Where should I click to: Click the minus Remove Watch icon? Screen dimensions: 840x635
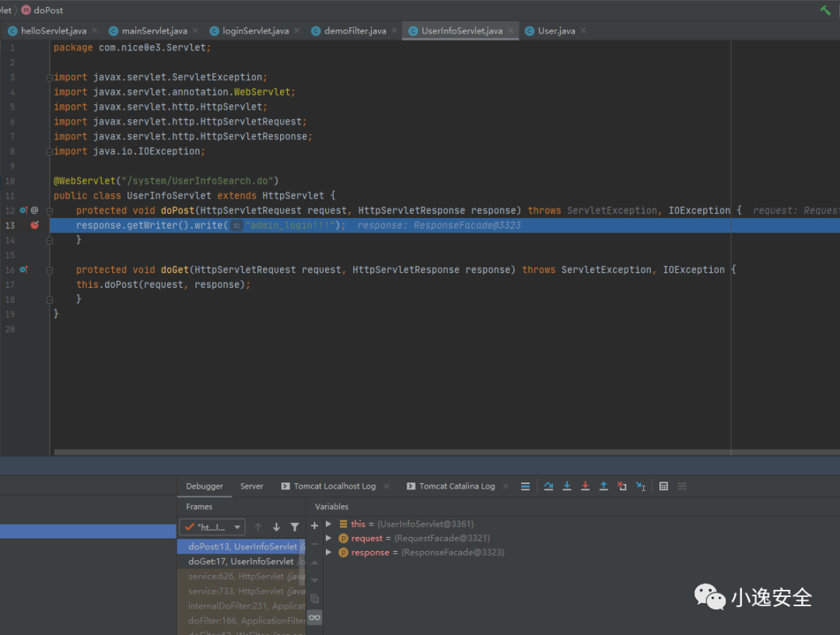[x=314, y=544]
